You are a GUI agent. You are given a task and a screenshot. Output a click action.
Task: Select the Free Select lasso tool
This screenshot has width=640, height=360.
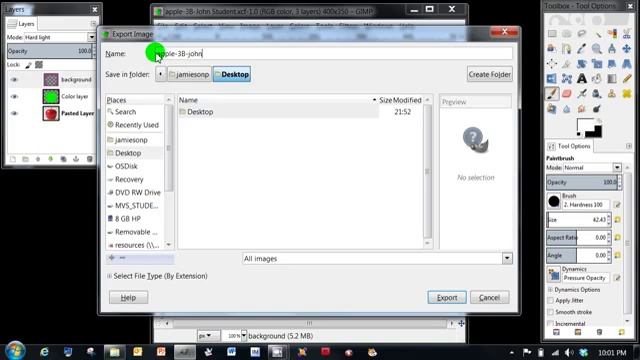pyautogui.click(x=582, y=34)
